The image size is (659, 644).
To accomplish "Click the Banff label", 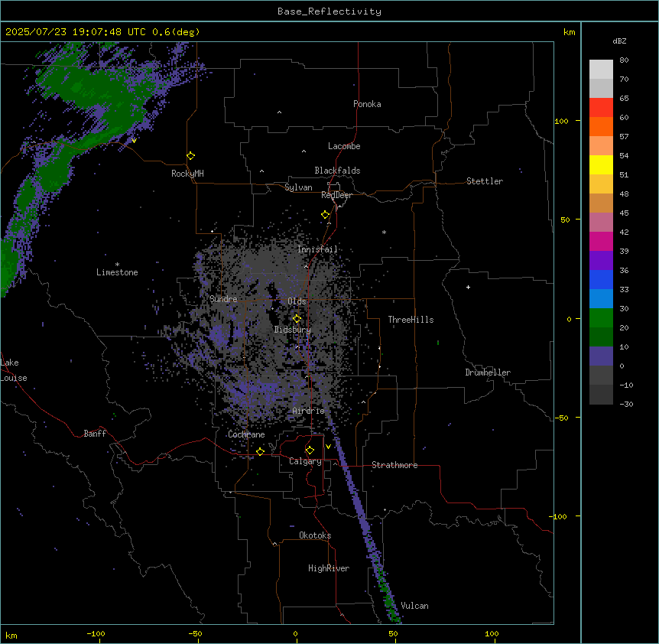I will (x=95, y=434).
